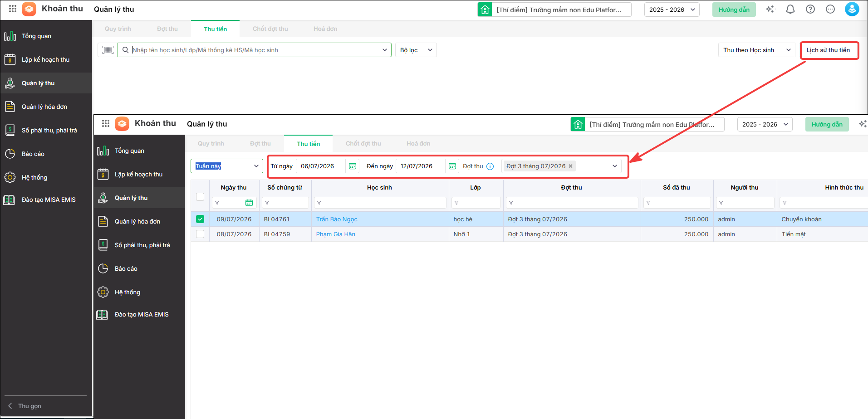Click the funnel icon under Ngày thu column
868x419 pixels.
(x=217, y=203)
